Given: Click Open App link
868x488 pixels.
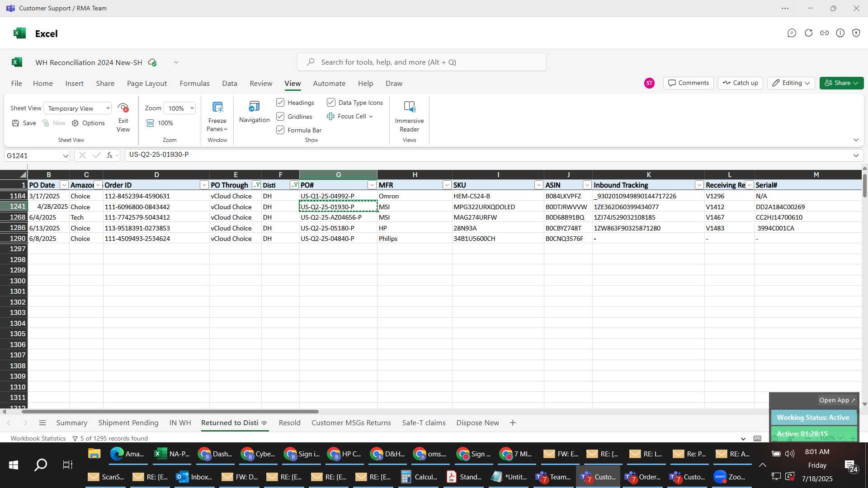Looking at the screenshot, I should point(837,400).
